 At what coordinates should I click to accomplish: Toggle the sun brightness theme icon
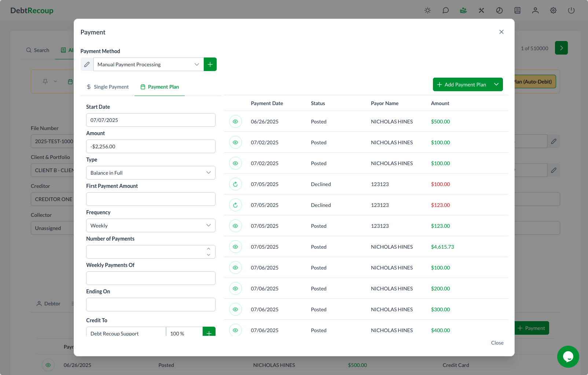tap(427, 11)
